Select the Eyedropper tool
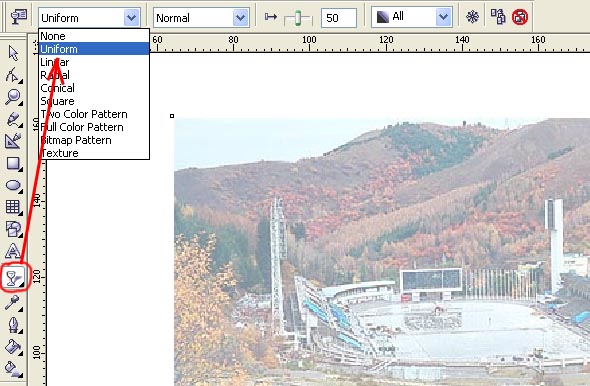Screen dimensions: 590x386 pos(13,302)
